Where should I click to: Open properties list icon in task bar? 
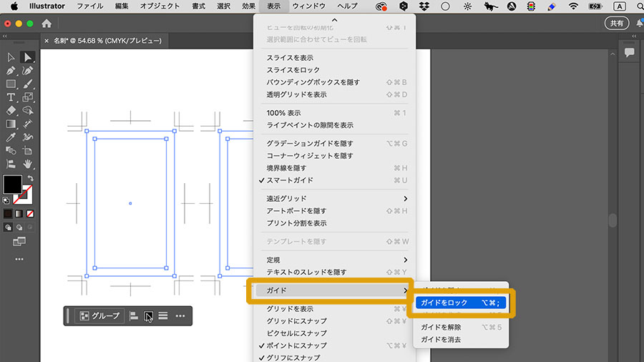coord(163,315)
